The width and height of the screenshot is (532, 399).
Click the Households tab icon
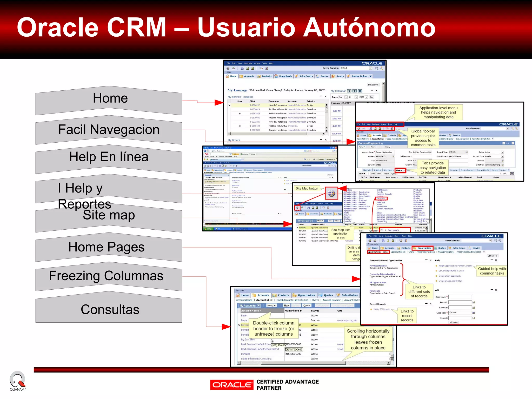276,76
